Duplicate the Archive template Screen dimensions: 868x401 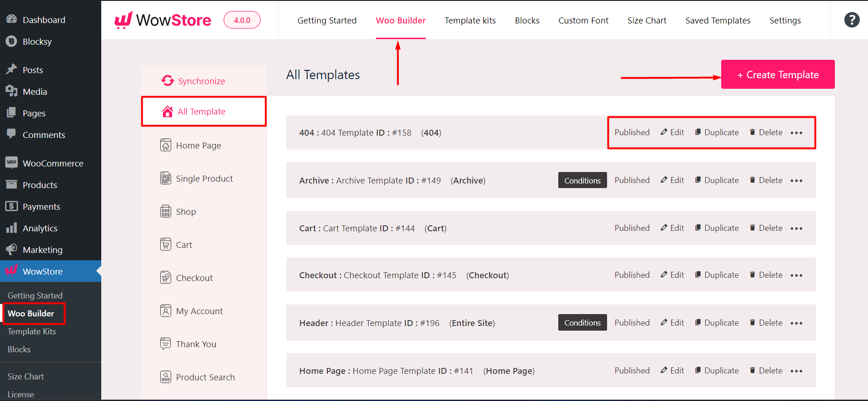[717, 180]
